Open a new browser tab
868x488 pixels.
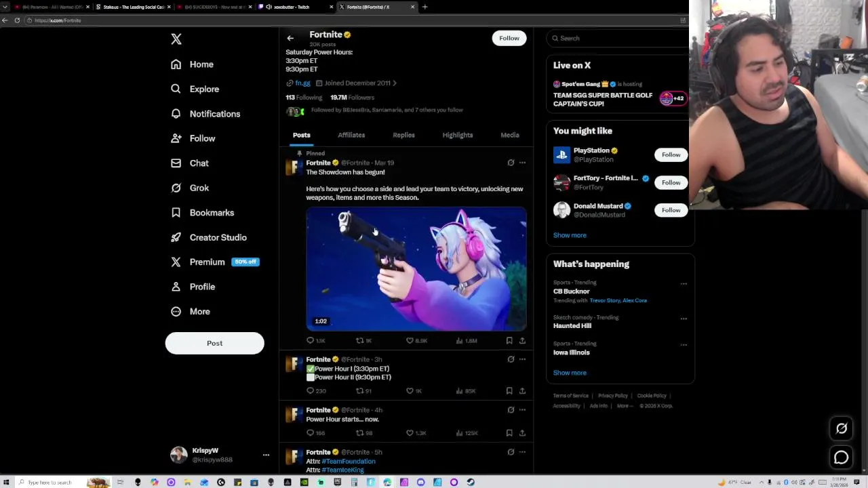[425, 7]
